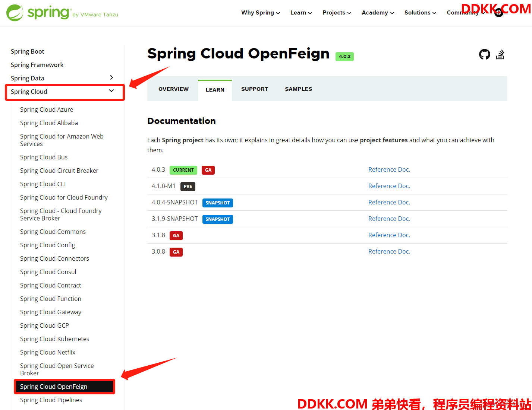This screenshot has width=532, height=410.
Task: Open the Solutions dropdown menu
Action: point(420,13)
